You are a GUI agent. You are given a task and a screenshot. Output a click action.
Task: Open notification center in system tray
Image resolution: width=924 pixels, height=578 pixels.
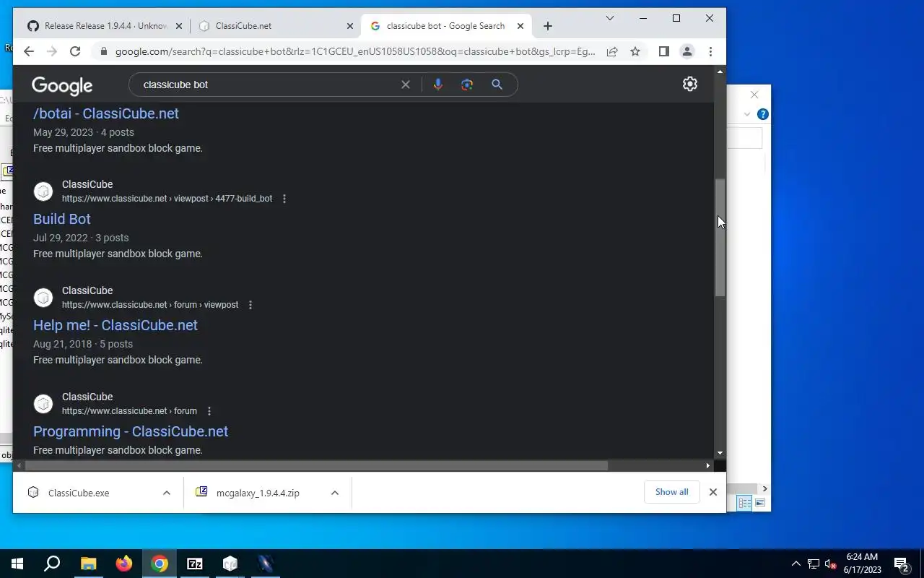pos(902,564)
